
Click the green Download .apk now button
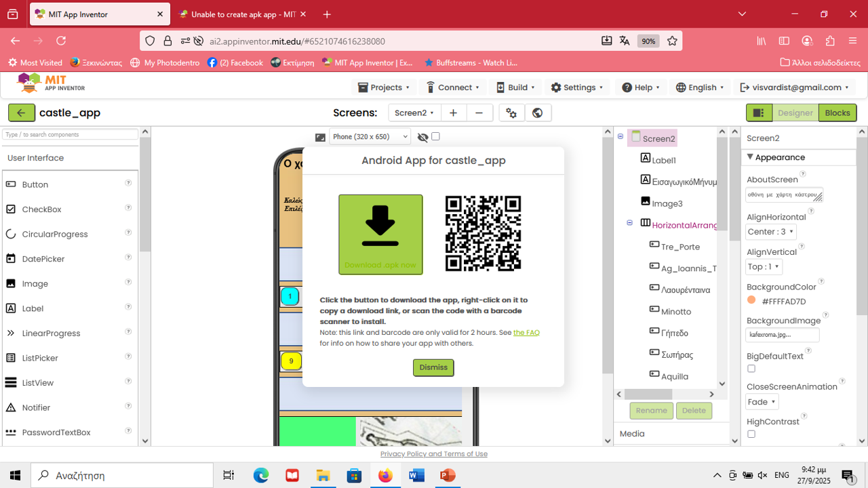tap(380, 235)
